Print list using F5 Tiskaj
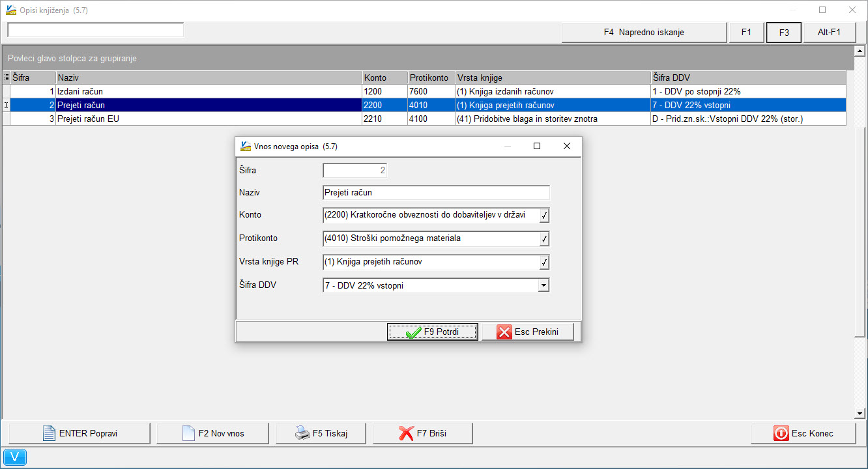 pos(321,433)
